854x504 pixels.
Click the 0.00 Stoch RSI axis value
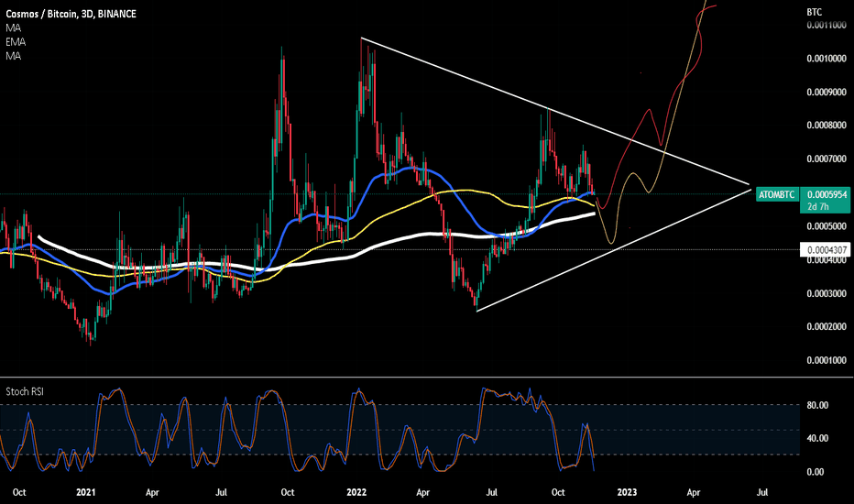815,472
